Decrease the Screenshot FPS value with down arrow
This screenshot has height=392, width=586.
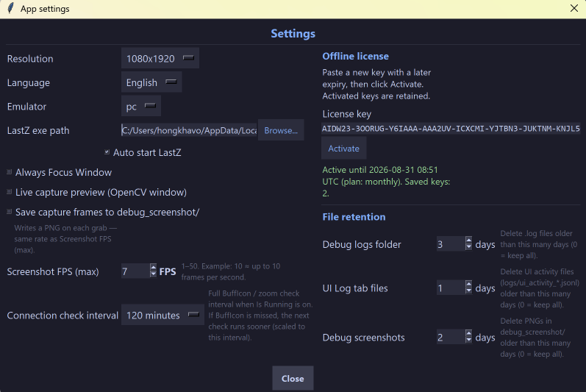(153, 274)
